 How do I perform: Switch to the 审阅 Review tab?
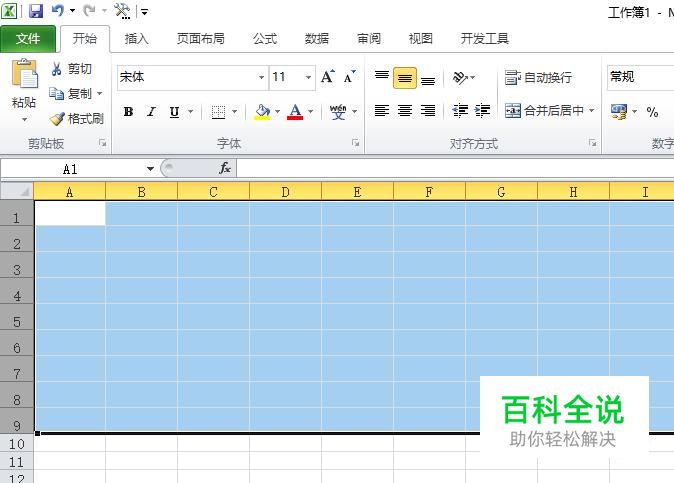[369, 39]
